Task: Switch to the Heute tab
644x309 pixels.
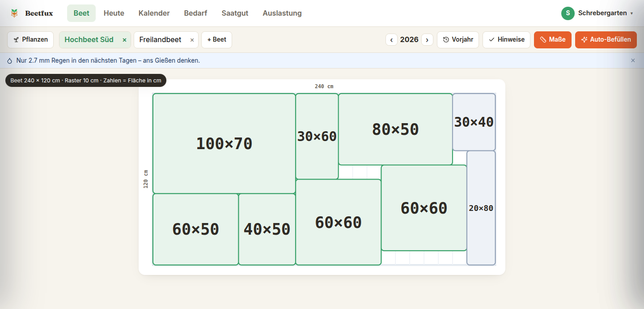Action: click(x=114, y=13)
